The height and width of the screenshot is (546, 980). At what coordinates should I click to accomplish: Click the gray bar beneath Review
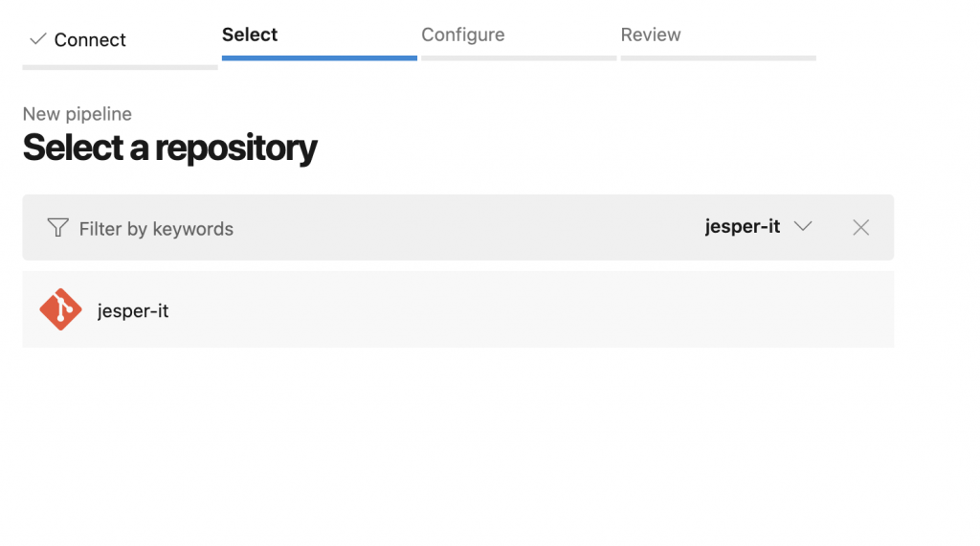pyautogui.click(x=718, y=58)
